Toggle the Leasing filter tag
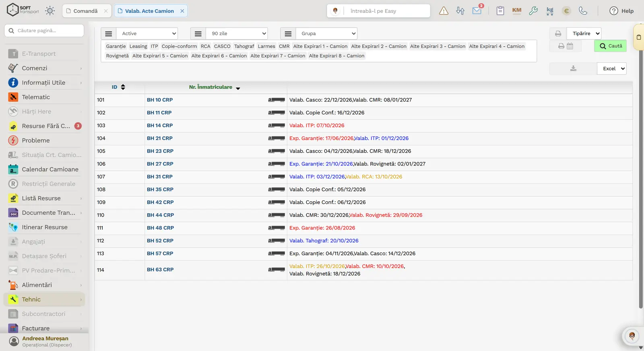 click(x=138, y=46)
